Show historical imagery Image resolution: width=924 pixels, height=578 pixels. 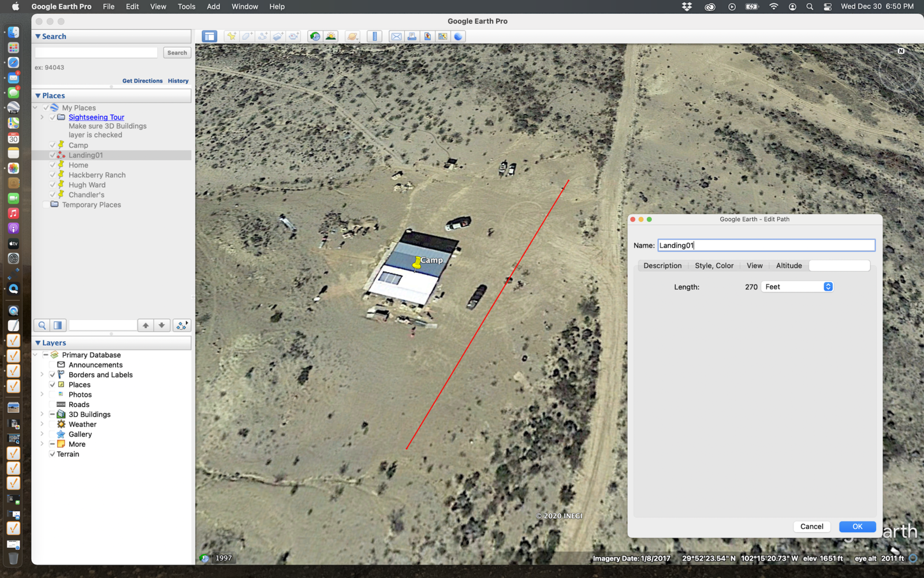315,36
